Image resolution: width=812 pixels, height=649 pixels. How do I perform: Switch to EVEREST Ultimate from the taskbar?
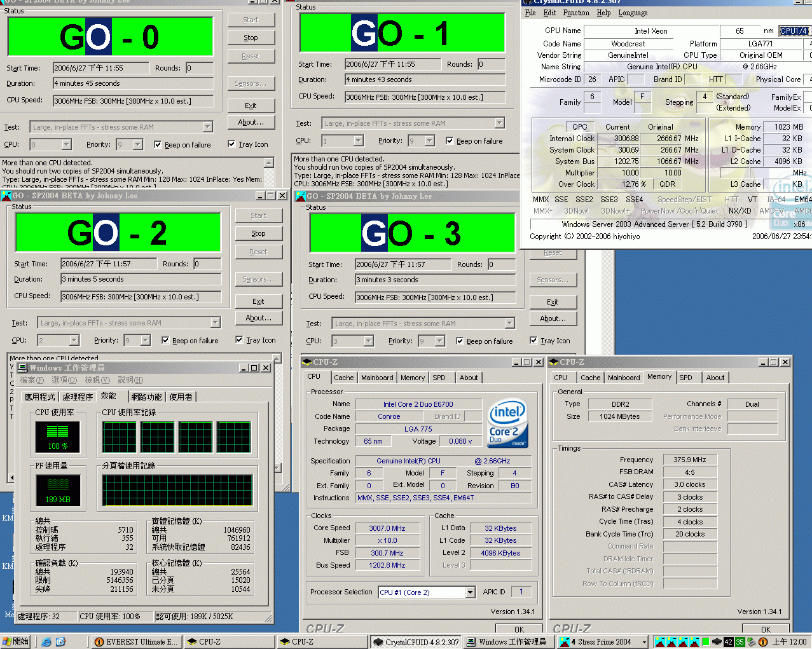pyautogui.click(x=137, y=642)
